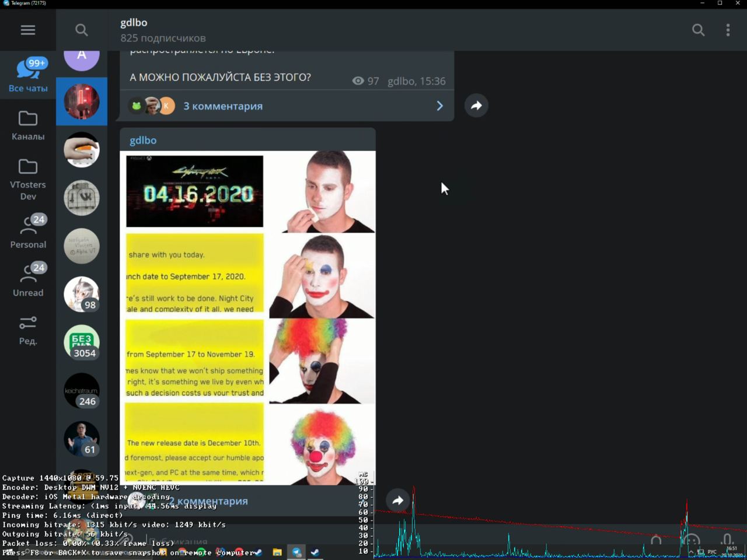Select the Все чаты folder
Viewport: 747px width, 560px height.
(28, 75)
